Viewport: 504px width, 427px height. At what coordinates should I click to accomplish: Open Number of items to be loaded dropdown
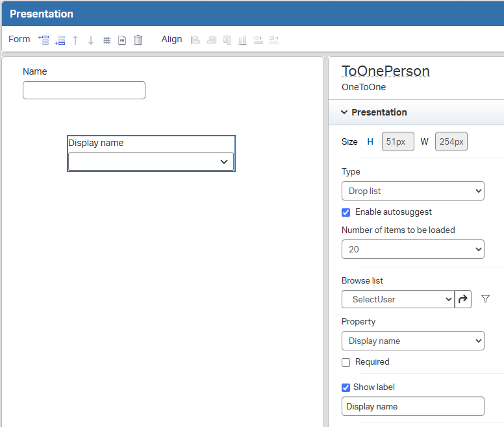tap(412, 249)
